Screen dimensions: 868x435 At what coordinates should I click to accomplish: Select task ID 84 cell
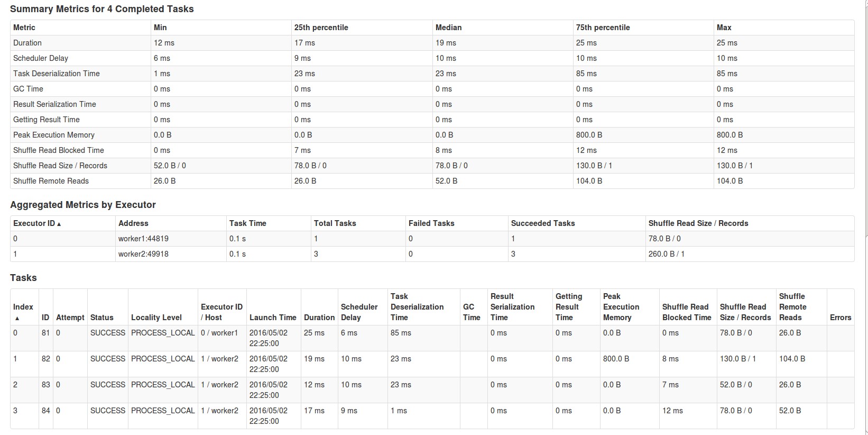click(45, 411)
